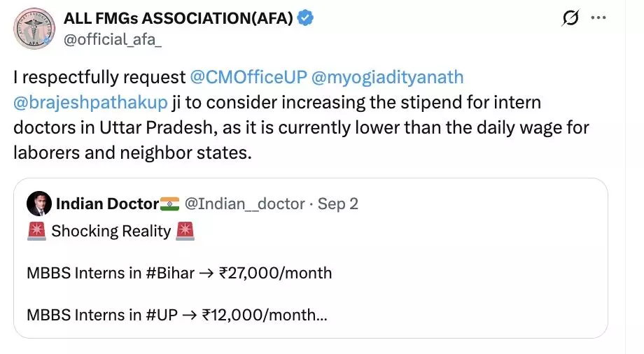The width and height of the screenshot is (644, 354).
Task: Click the India flag emoji
Action: coord(169,204)
